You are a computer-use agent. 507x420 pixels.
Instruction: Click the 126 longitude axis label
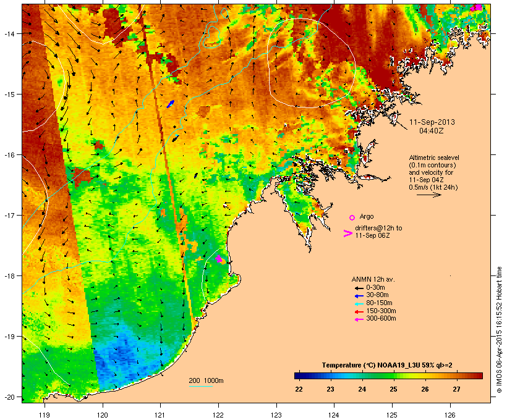coord(449,415)
